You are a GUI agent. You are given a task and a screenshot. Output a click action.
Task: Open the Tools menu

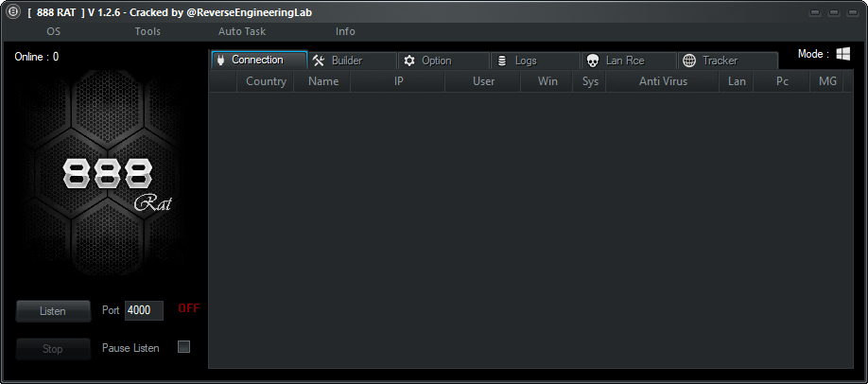click(x=148, y=31)
